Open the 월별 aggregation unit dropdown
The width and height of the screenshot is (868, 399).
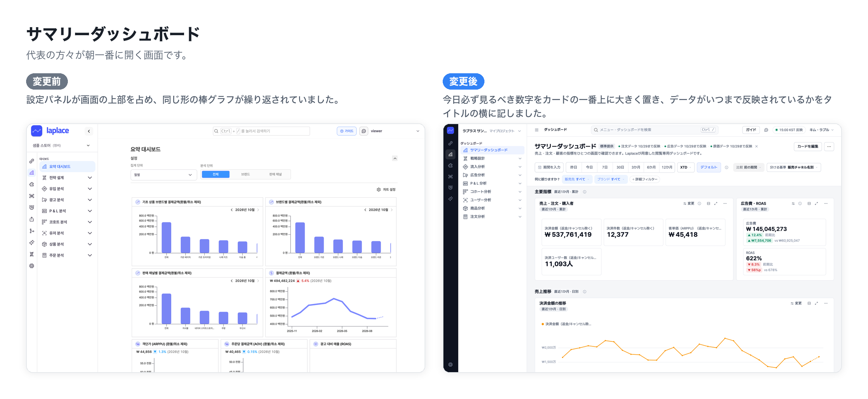coord(163,175)
